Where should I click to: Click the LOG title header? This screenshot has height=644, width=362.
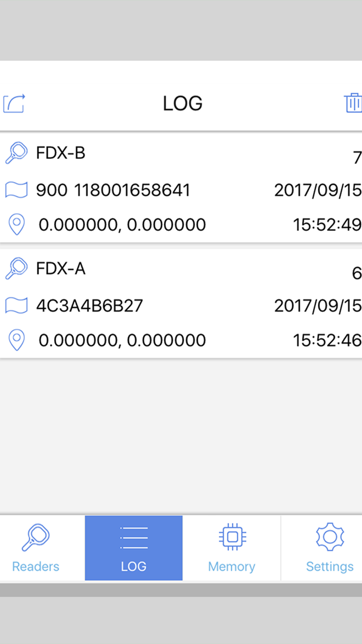[182, 104]
